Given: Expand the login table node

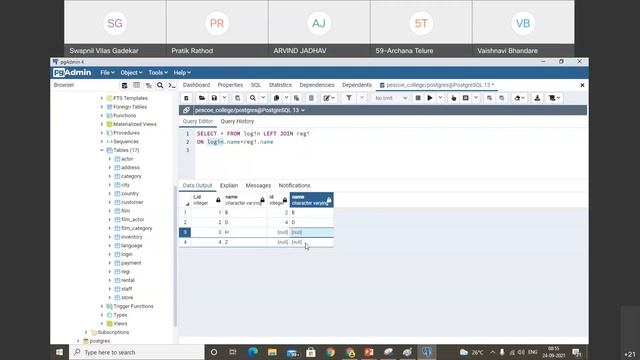Looking at the screenshot, I should click(x=109, y=254).
